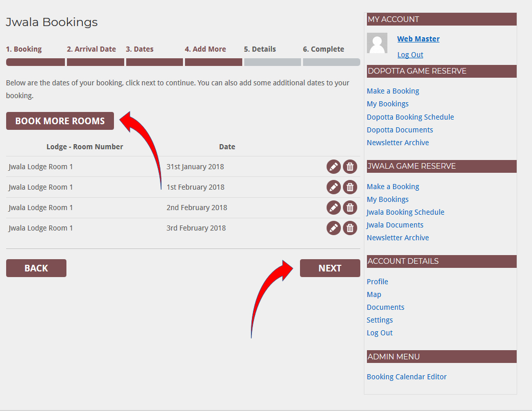Edit the 2nd February 2018 booking
This screenshot has width=532, height=411.
click(333, 208)
